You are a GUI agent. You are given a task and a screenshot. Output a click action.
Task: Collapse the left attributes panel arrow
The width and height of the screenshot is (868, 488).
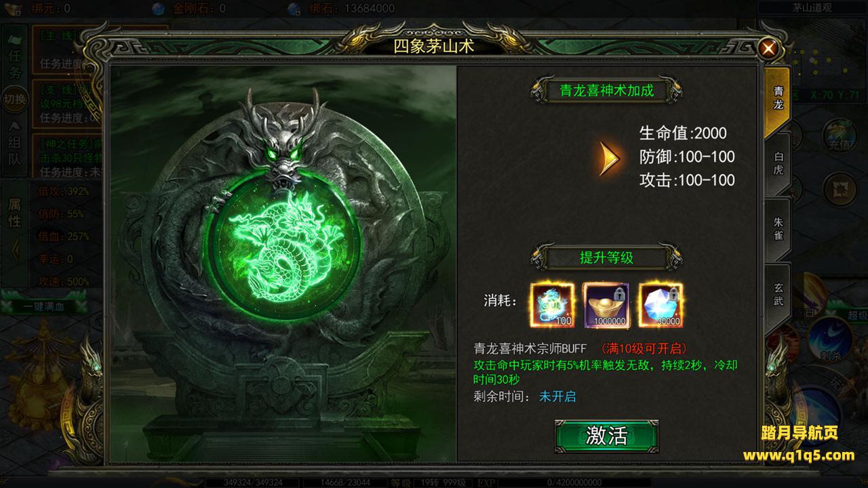click(x=16, y=250)
